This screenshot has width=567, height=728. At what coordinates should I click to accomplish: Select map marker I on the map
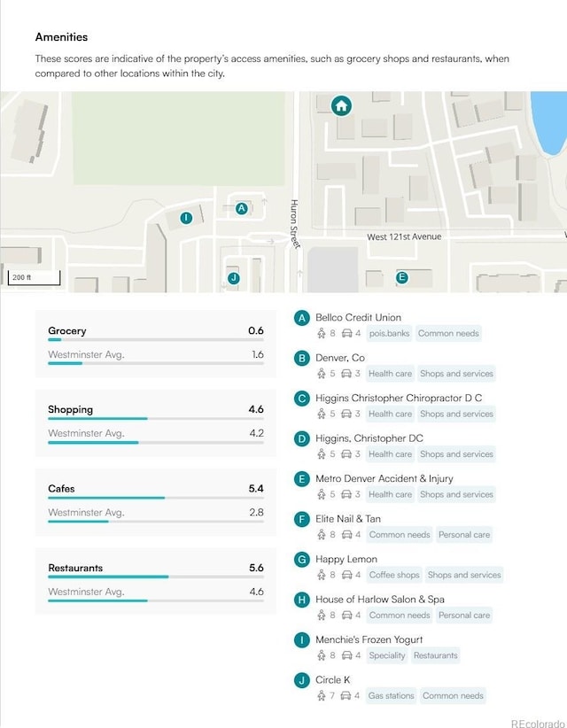(x=186, y=218)
